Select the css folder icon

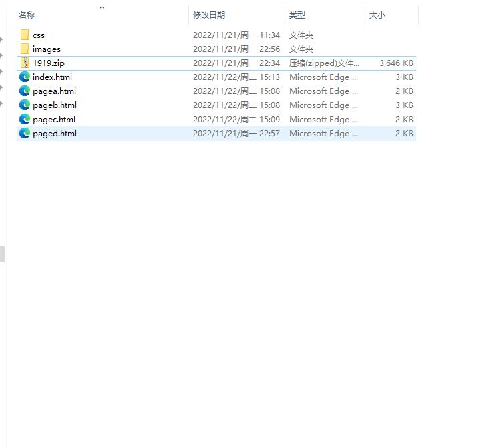tap(25, 35)
